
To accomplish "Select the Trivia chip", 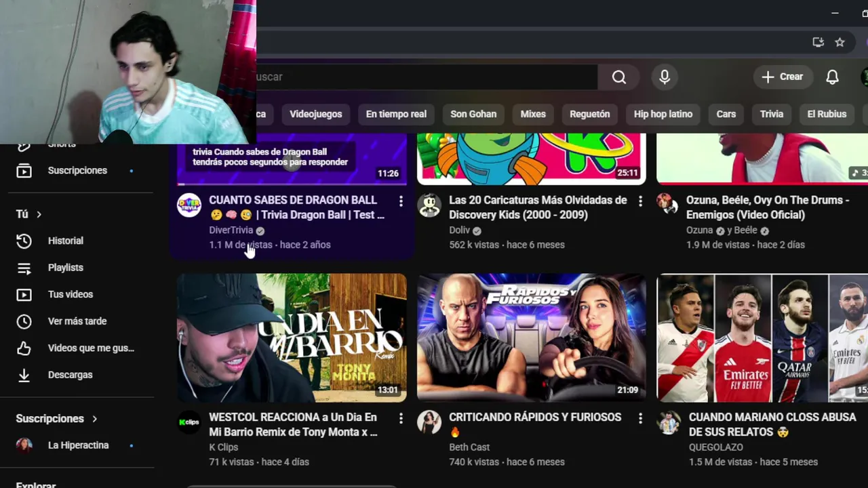I will pyautogui.click(x=772, y=114).
